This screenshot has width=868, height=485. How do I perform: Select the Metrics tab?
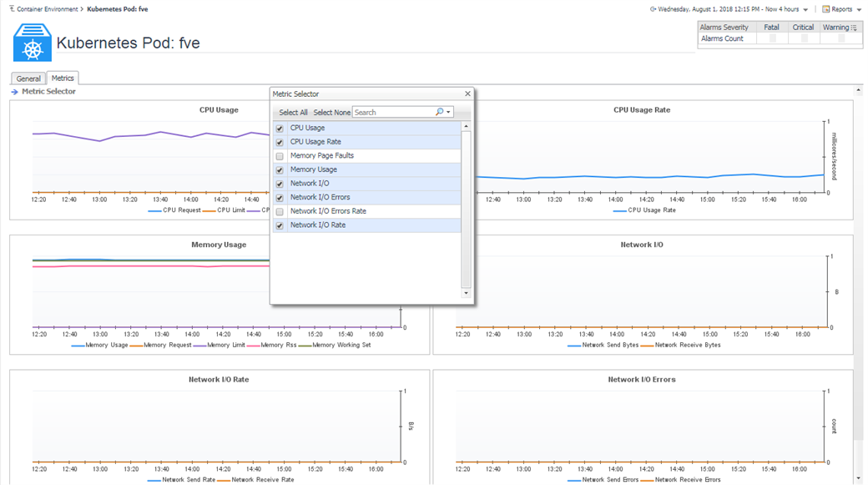[x=63, y=78]
